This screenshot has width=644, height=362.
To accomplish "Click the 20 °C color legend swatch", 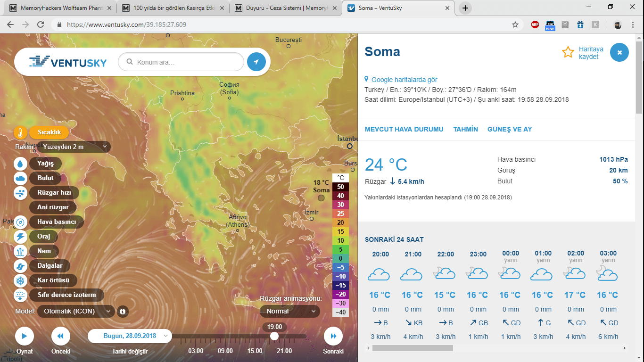I will pos(340,222).
